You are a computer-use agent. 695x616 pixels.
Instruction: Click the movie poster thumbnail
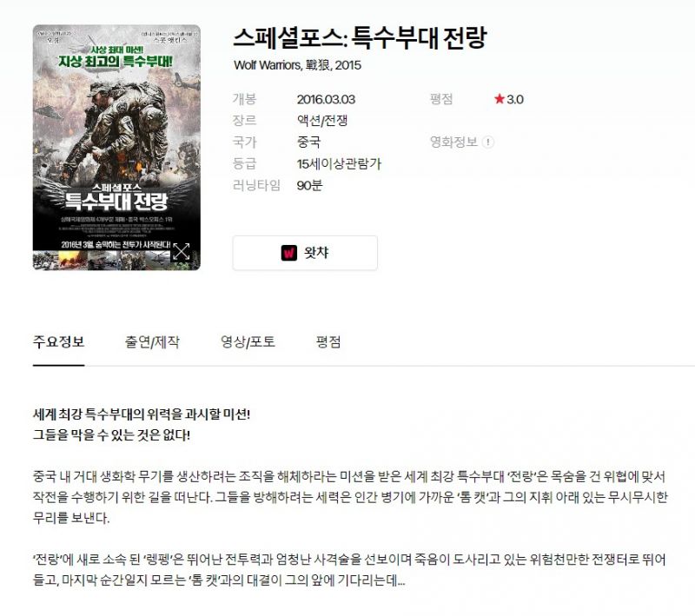pos(116,148)
